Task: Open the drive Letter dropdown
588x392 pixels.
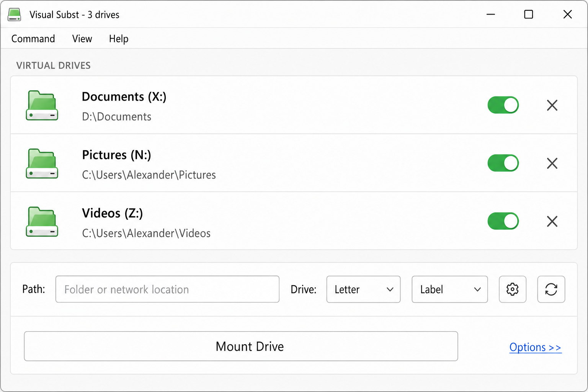Action: 363,289
